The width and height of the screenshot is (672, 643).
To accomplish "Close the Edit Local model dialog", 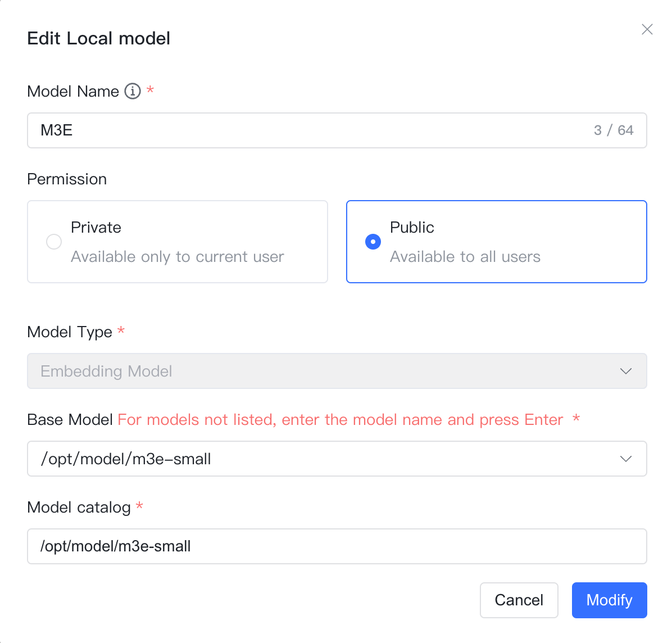I will click(647, 29).
